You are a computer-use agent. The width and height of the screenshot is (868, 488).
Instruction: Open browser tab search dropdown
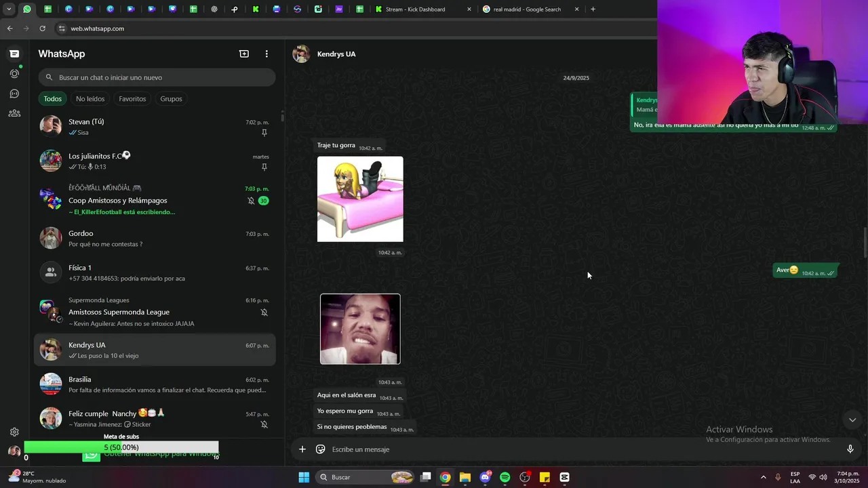(x=9, y=9)
